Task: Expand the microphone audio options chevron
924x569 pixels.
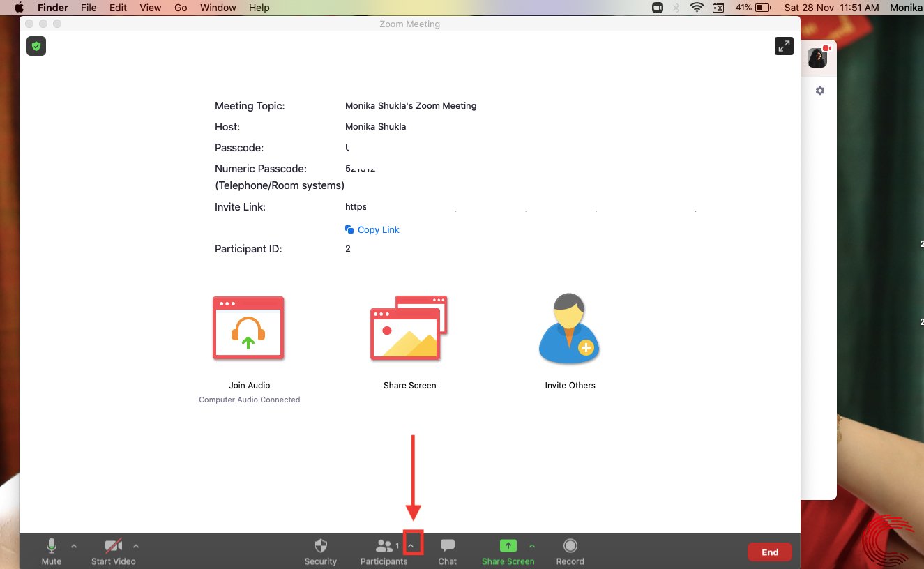Action: (x=73, y=546)
